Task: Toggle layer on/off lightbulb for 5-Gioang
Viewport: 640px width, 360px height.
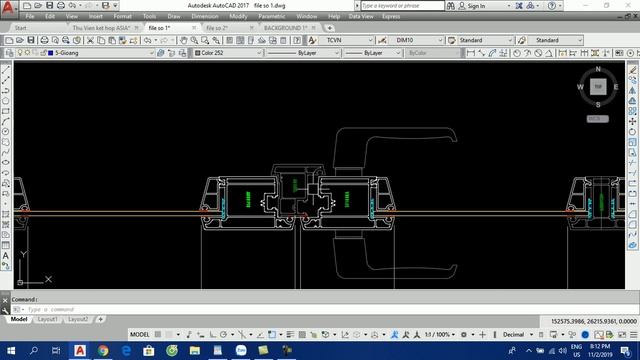Action: pyautogui.click(x=20, y=53)
